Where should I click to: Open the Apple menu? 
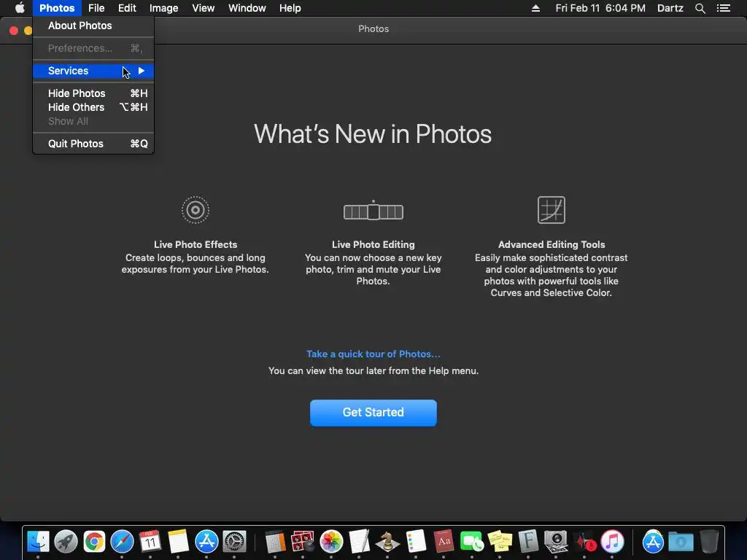coord(20,8)
